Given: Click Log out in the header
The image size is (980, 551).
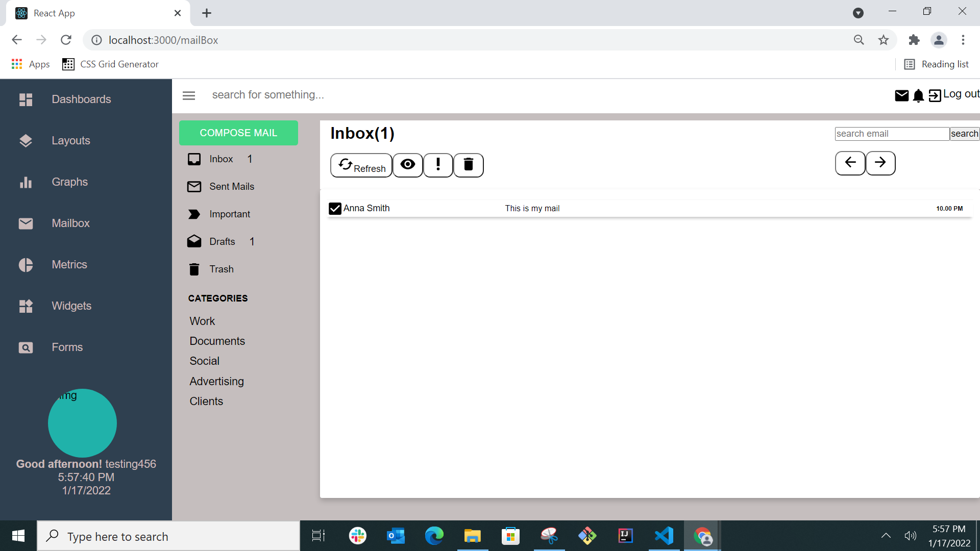Looking at the screenshot, I should pyautogui.click(x=960, y=94).
